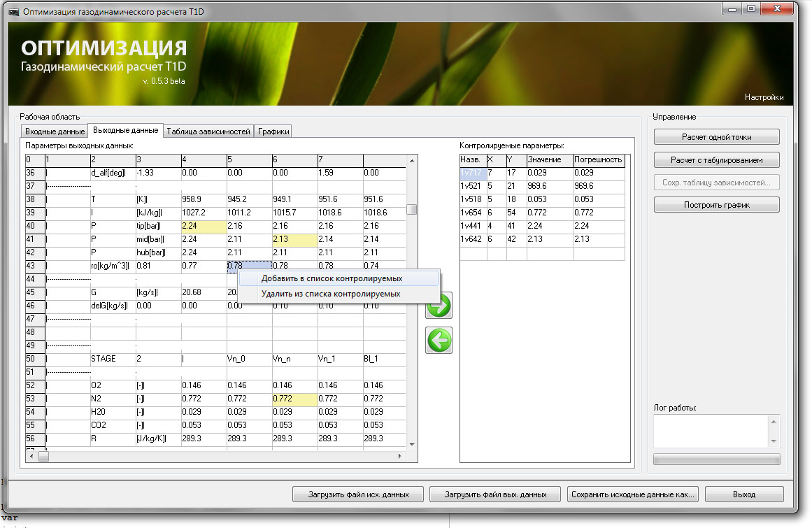812x528 pixels.
Task: Click the Значение column header
Action: click(x=550, y=160)
